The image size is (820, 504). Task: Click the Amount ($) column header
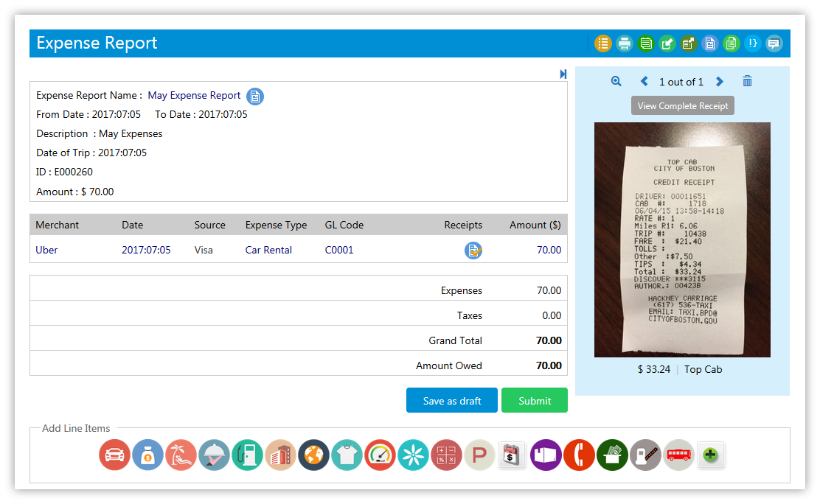[x=535, y=225]
